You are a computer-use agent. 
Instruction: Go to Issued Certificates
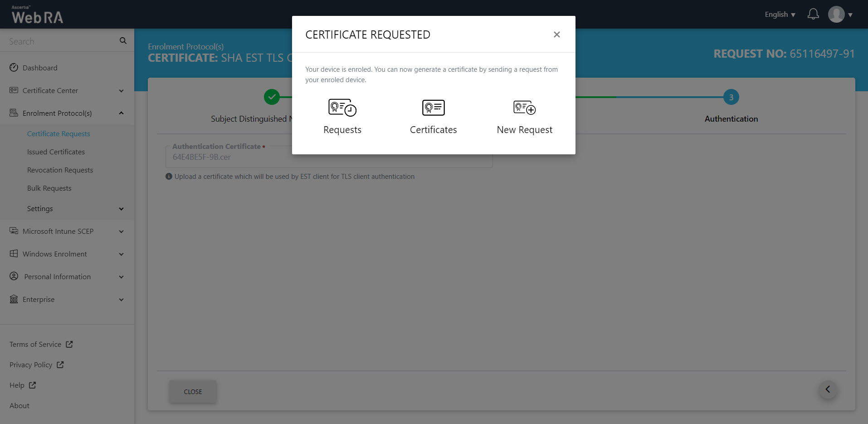56,152
